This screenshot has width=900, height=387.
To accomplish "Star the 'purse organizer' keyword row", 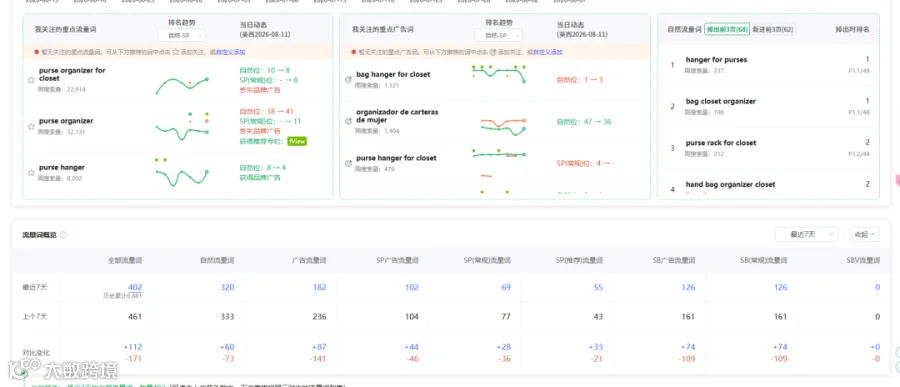I will coord(32,126).
